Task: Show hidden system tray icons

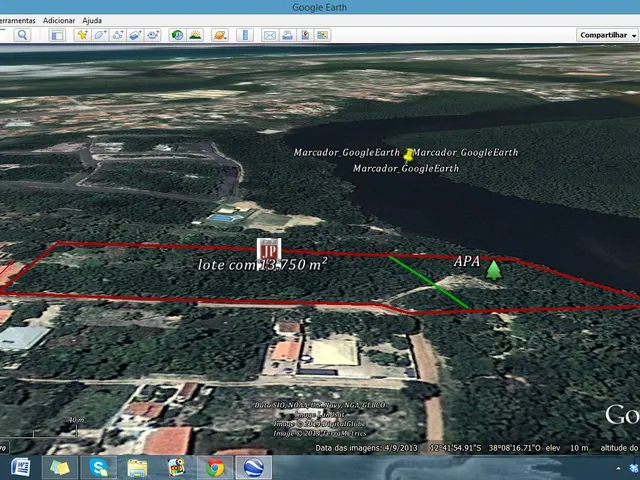Action: (618, 469)
